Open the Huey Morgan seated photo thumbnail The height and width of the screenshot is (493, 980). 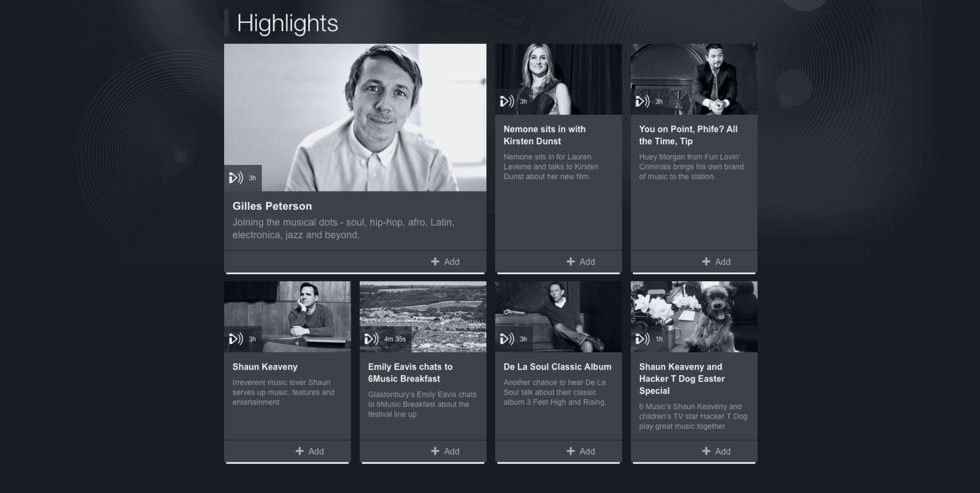[x=694, y=79]
